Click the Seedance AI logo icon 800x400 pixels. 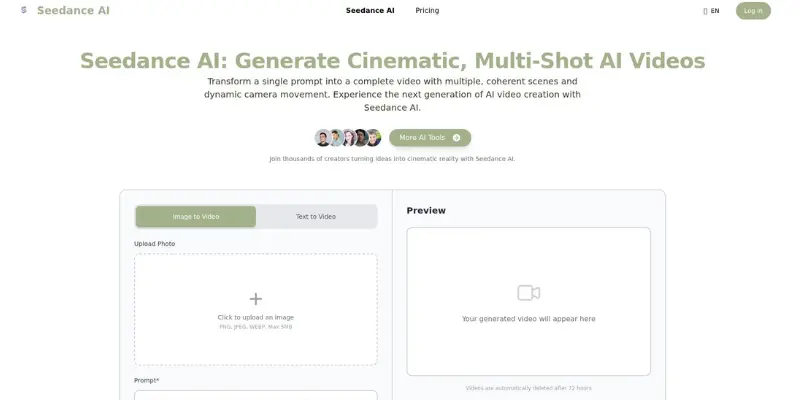tap(23, 10)
